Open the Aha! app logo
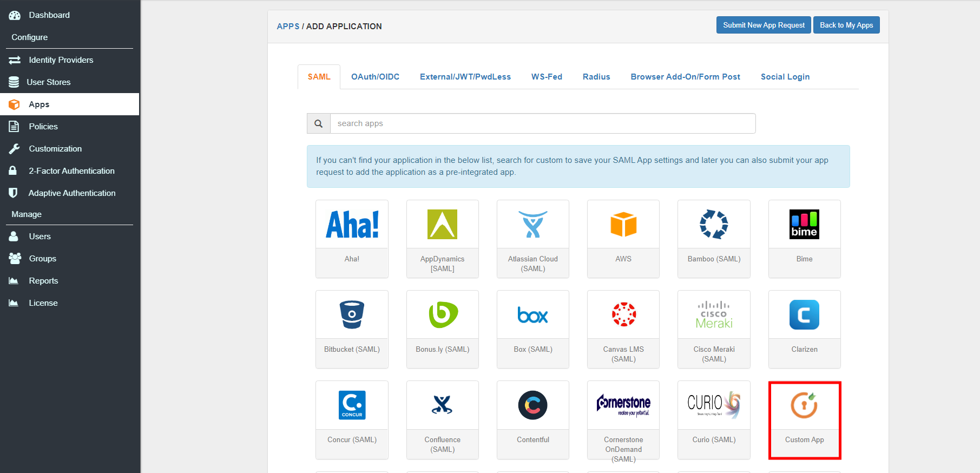 (x=352, y=225)
